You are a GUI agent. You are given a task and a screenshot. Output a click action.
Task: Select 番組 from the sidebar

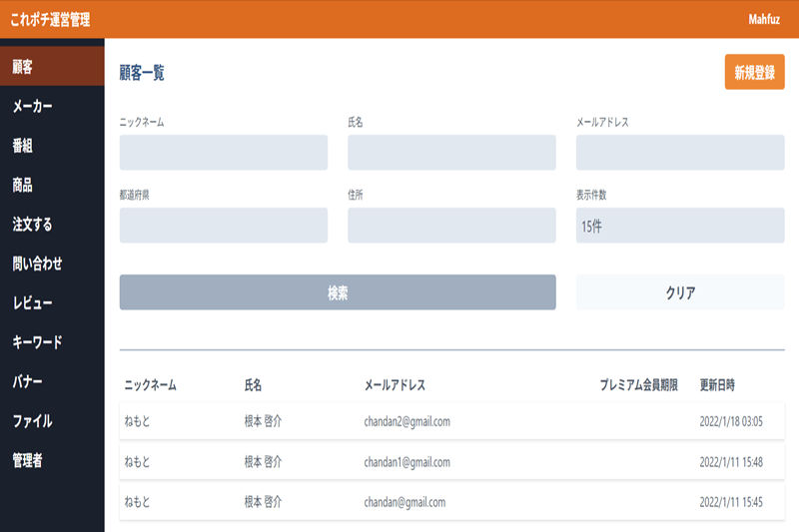tap(24, 146)
